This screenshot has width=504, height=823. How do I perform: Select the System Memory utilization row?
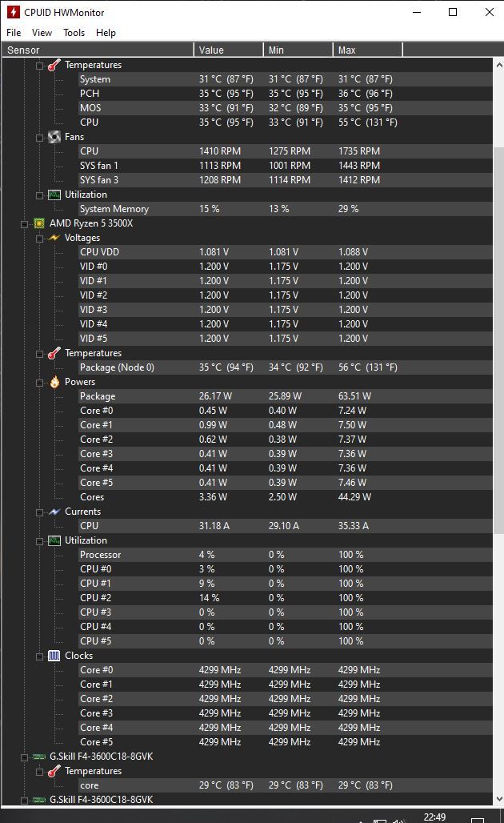point(286,209)
